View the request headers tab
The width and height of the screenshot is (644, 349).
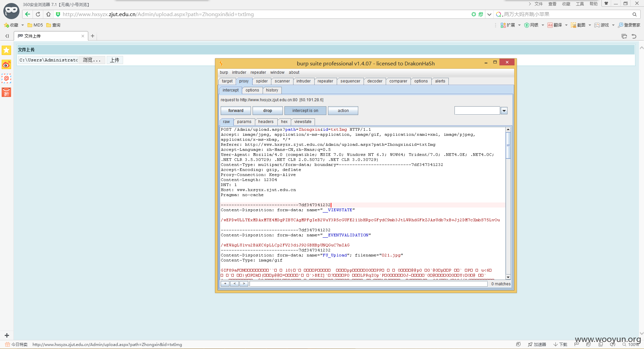pos(266,122)
